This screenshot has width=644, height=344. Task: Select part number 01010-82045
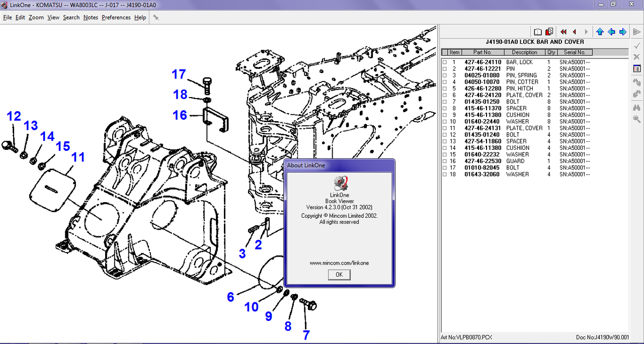click(482, 167)
